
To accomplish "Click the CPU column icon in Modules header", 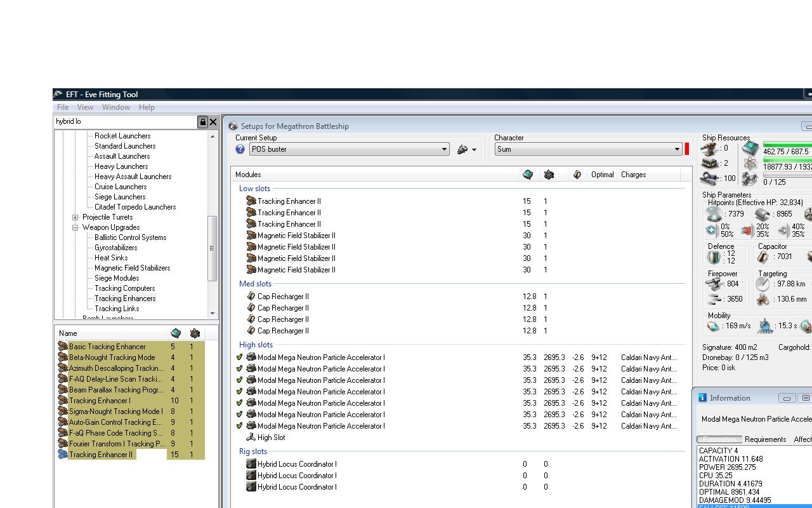I will pyautogui.click(x=528, y=175).
